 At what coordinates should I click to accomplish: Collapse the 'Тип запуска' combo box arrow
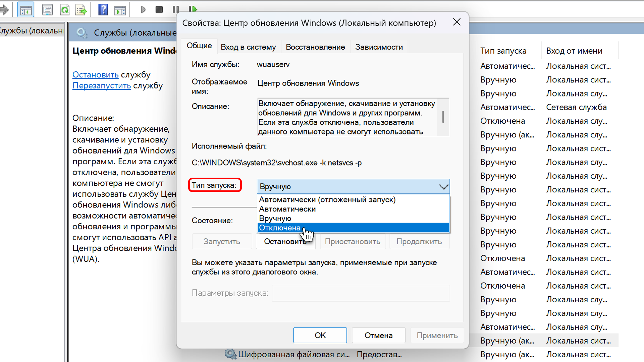click(443, 187)
